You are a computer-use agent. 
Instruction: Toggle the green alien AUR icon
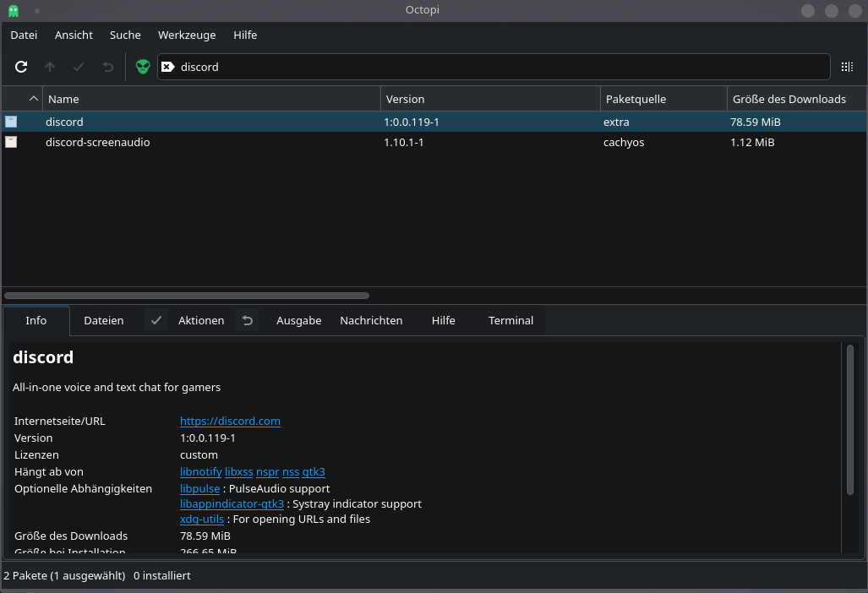click(x=143, y=67)
